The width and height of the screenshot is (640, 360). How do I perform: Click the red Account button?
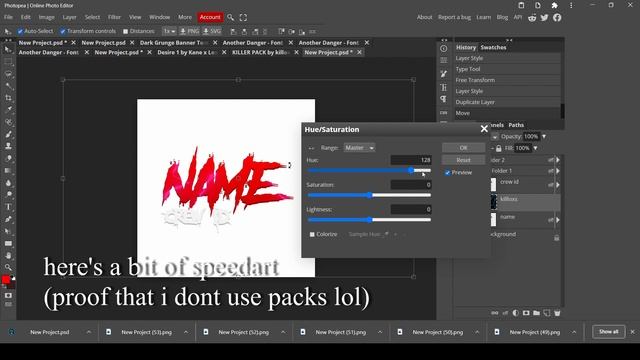coord(210,17)
